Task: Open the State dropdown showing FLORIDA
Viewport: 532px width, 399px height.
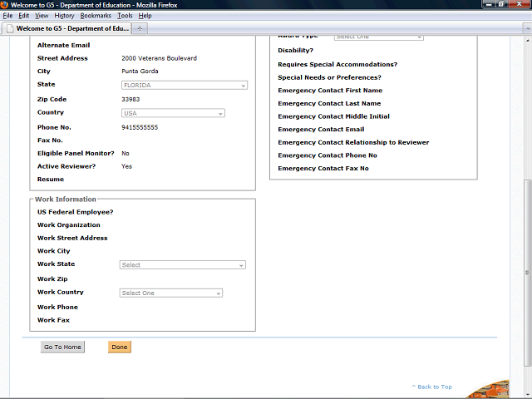Action: (x=185, y=85)
